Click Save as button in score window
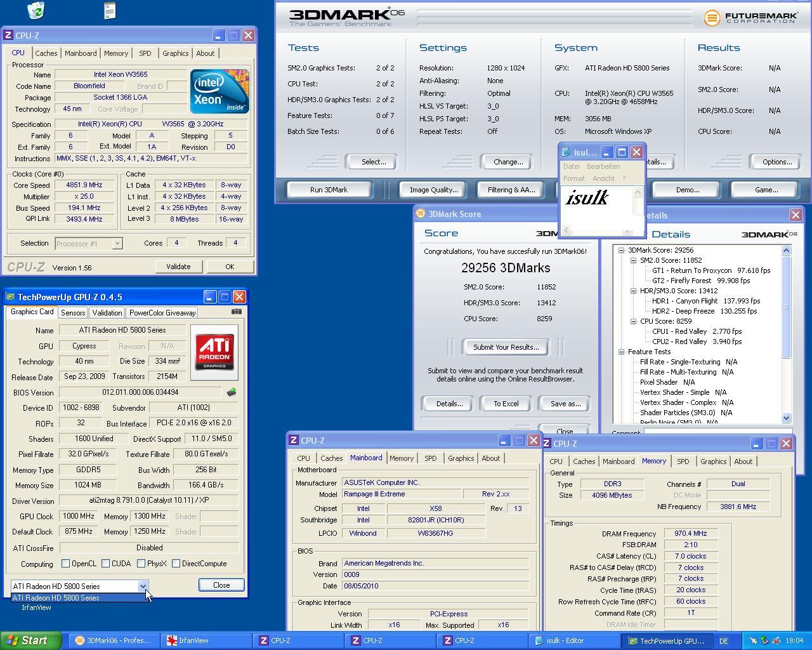Image resolution: width=812 pixels, height=650 pixels. click(x=565, y=404)
